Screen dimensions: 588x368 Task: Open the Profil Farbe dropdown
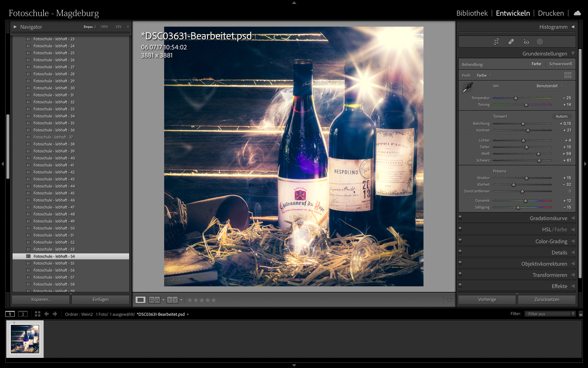(484, 75)
